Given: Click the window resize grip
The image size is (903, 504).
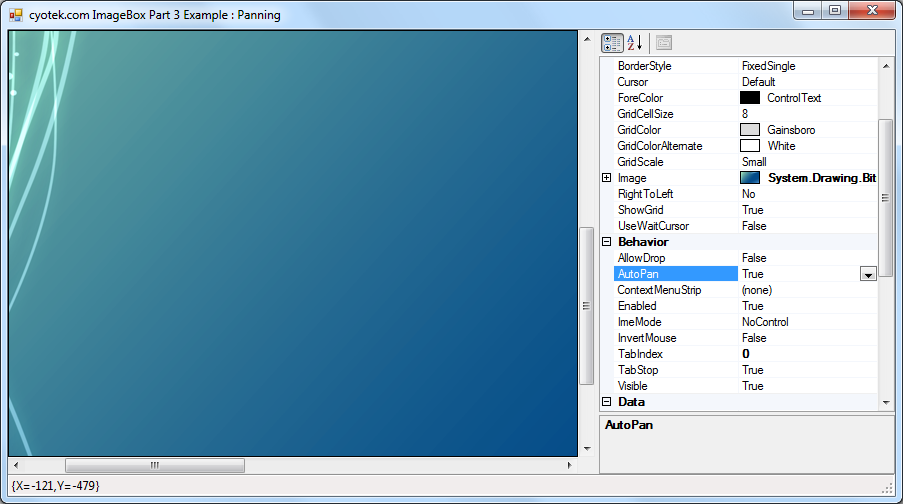Looking at the screenshot, I should click(x=887, y=488).
